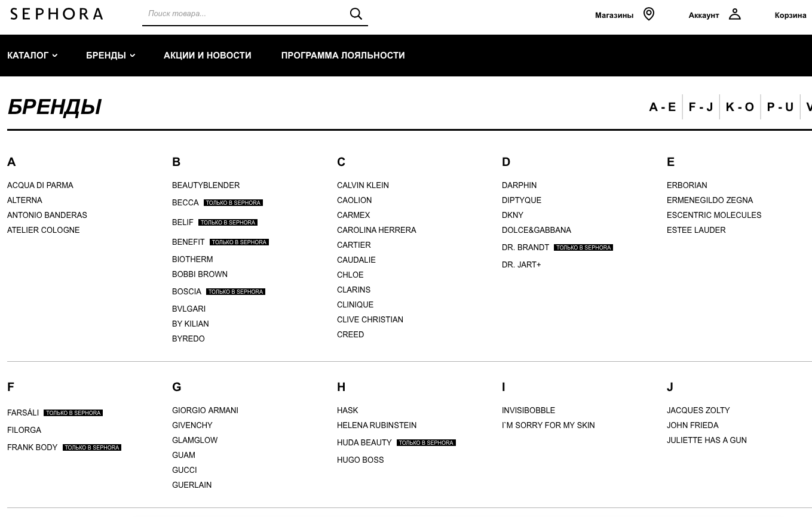The width and height of the screenshot is (812, 517).
Task: Open Caolion brand page
Action: pyautogui.click(x=354, y=201)
